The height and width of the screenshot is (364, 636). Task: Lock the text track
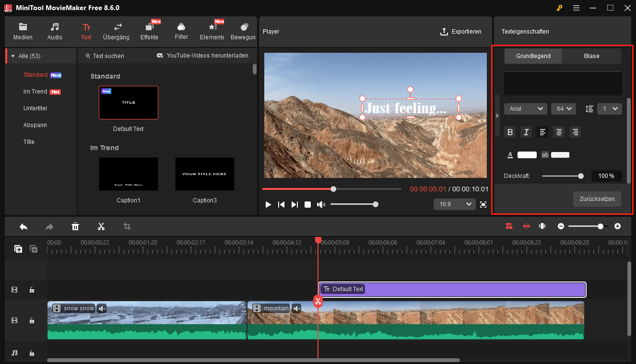click(x=32, y=290)
